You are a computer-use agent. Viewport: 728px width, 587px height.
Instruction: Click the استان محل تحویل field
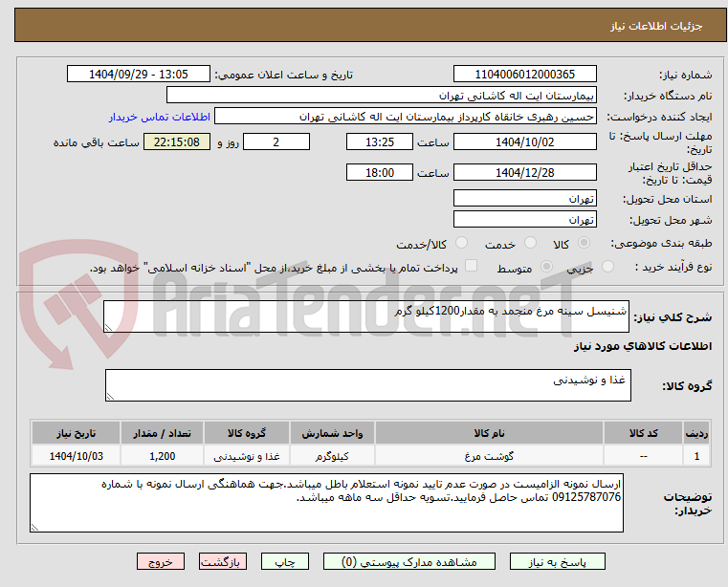click(524, 199)
